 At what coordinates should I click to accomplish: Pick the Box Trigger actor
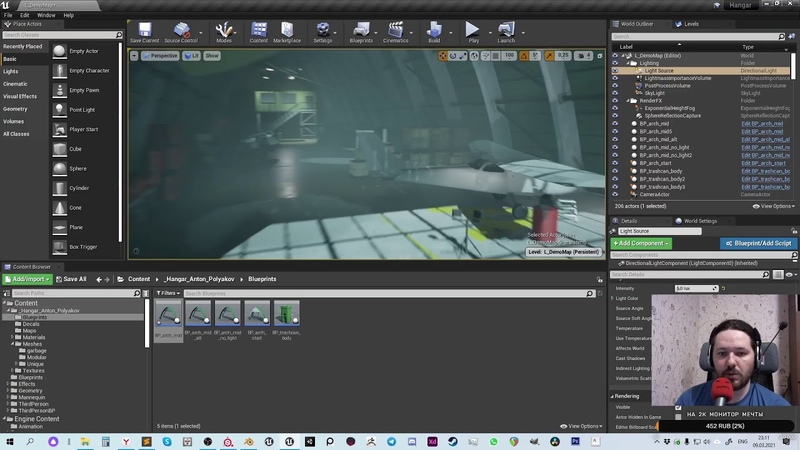tap(85, 247)
